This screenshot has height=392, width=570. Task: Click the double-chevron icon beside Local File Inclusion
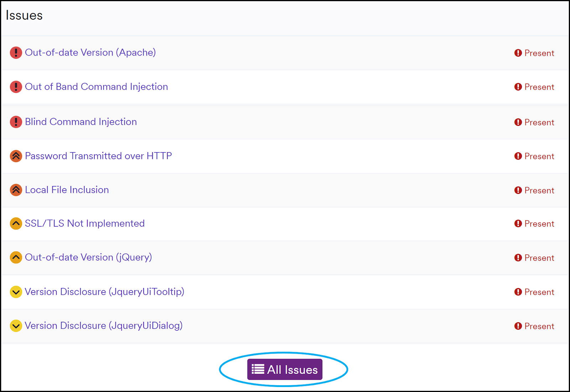pos(16,190)
